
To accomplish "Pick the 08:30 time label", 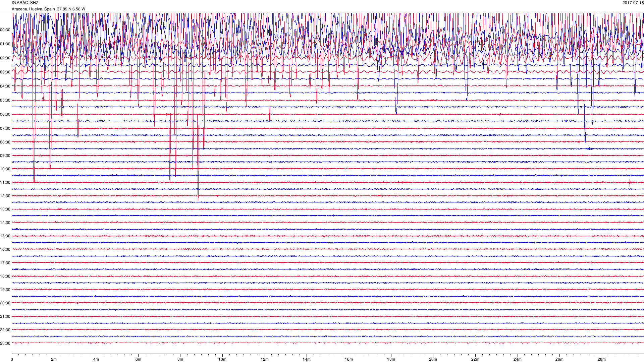I will (5, 142).
